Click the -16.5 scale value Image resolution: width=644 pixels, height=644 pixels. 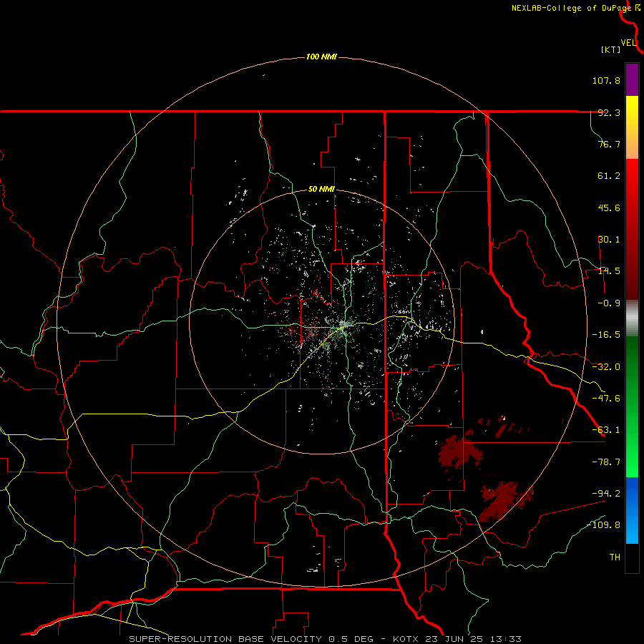pos(606,335)
